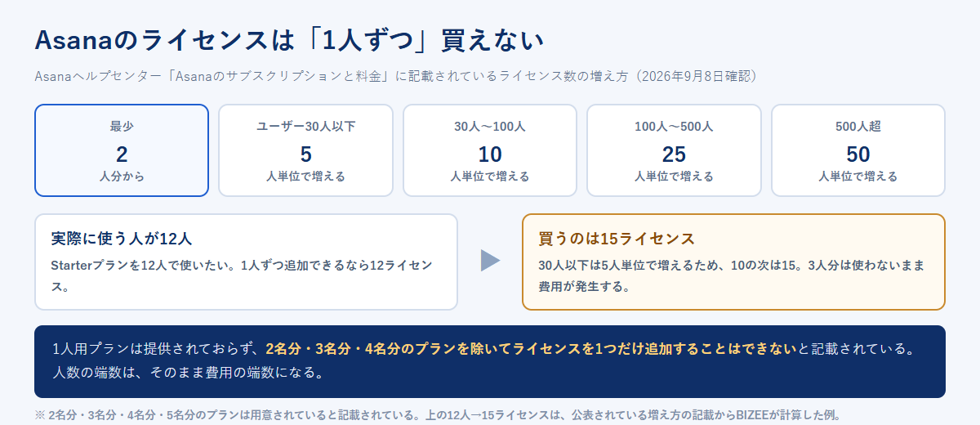Select the 30人〜100人 card

pos(490,150)
